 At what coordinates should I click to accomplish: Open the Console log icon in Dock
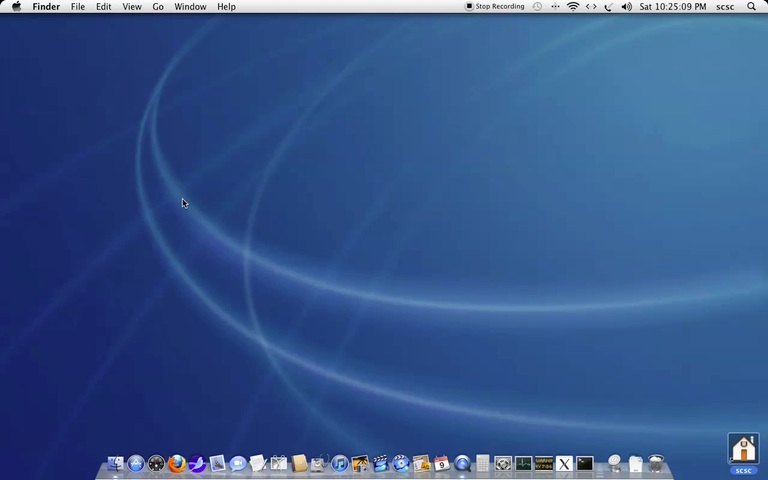(x=544, y=463)
